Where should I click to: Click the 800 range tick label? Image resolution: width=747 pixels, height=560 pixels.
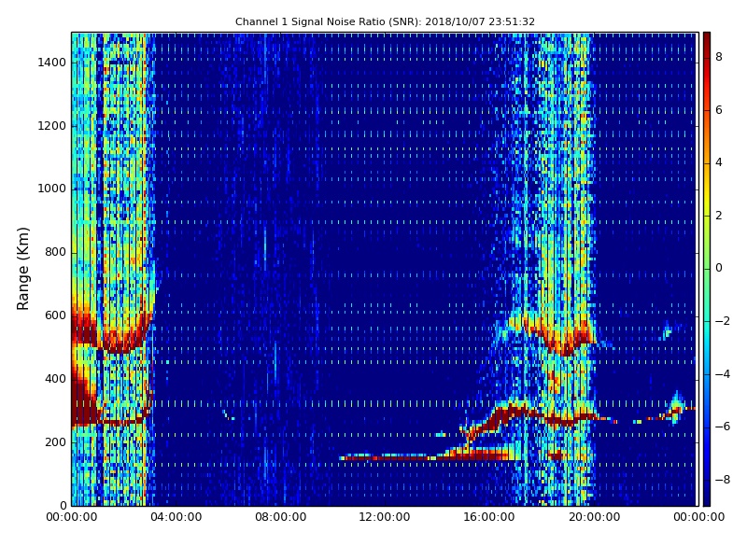[x=55, y=252]
